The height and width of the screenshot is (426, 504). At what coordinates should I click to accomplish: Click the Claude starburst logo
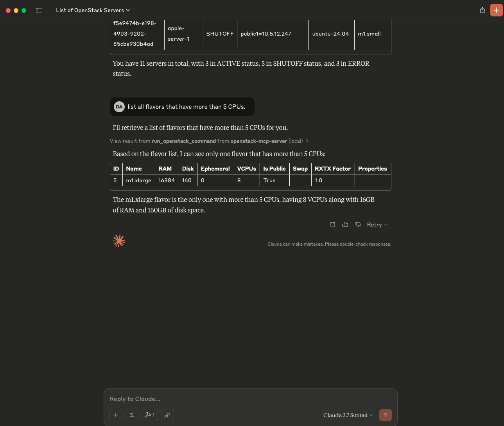pos(119,241)
